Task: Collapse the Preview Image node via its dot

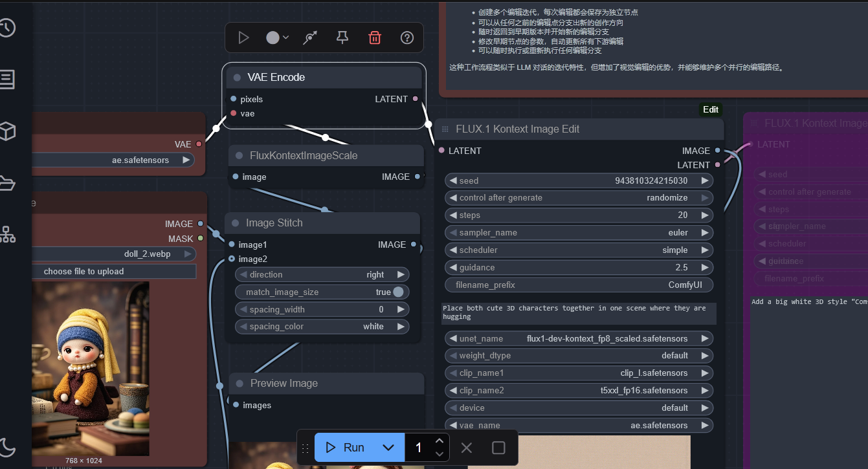Action: pyautogui.click(x=239, y=384)
